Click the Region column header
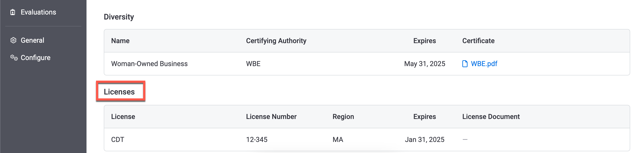 [343, 117]
